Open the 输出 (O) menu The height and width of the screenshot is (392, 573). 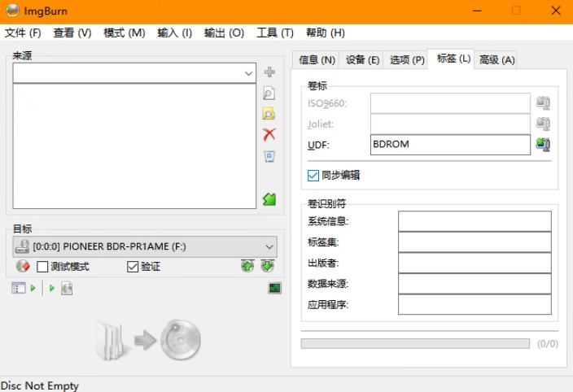click(x=224, y=33)
